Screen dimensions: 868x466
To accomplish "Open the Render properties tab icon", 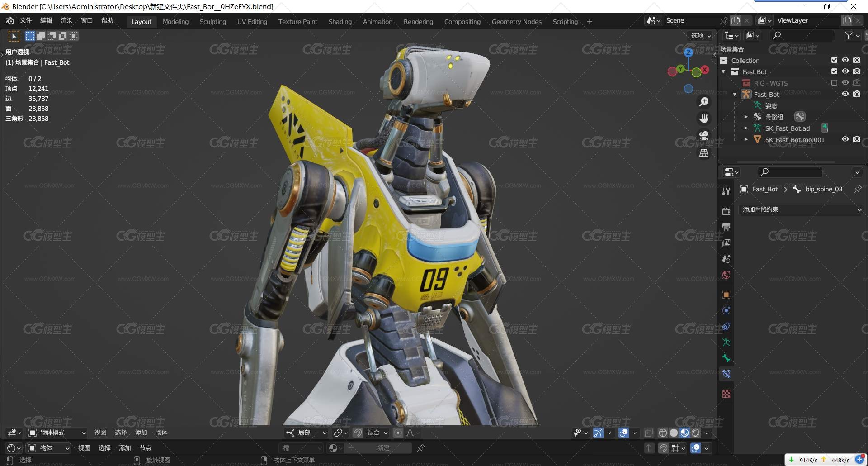I will [x=726, y=211].
